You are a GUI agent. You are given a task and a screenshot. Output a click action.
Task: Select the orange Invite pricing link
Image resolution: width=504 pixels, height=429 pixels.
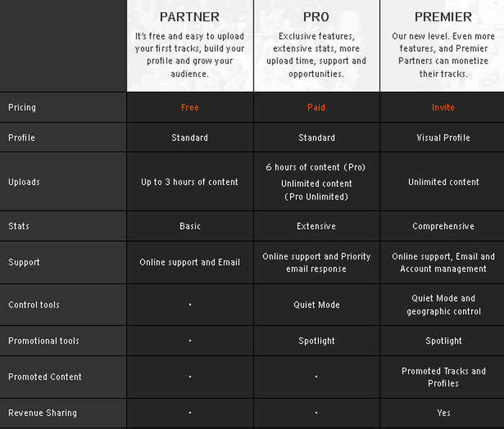coord(444,107)
